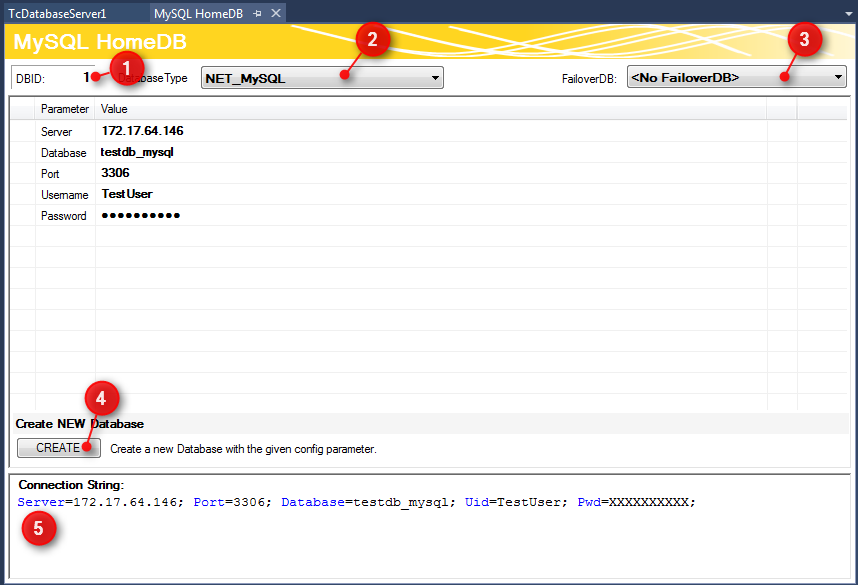Close the MySQL HomeDB tab
Screen dimensions: 858x585
click(276, 13)
